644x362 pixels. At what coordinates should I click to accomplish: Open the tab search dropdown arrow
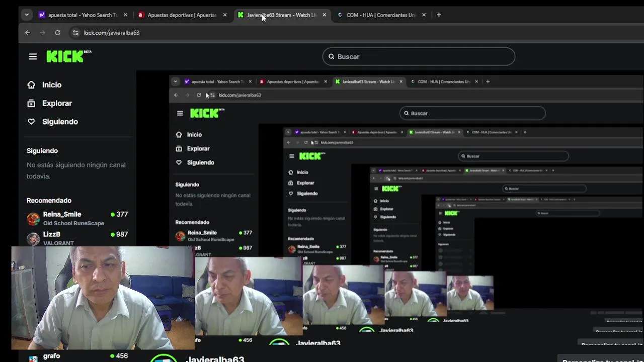pos(27,15)
